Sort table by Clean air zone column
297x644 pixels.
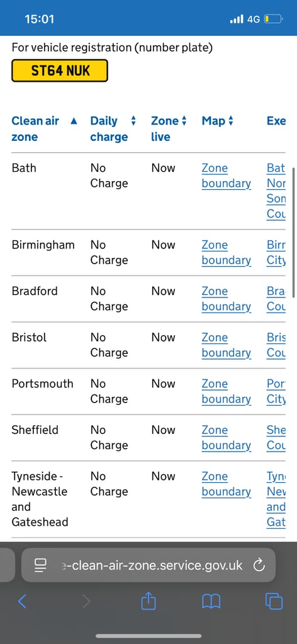pos(45,128)
